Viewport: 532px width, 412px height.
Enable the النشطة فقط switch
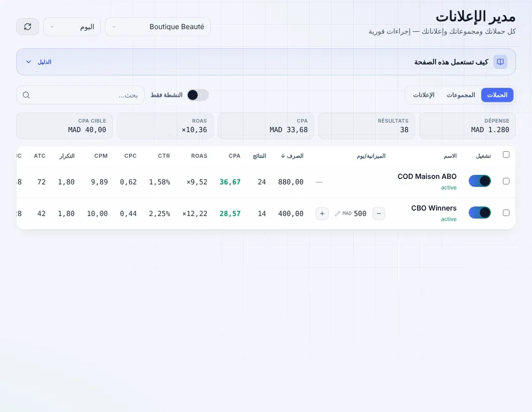tap(198, 95)
